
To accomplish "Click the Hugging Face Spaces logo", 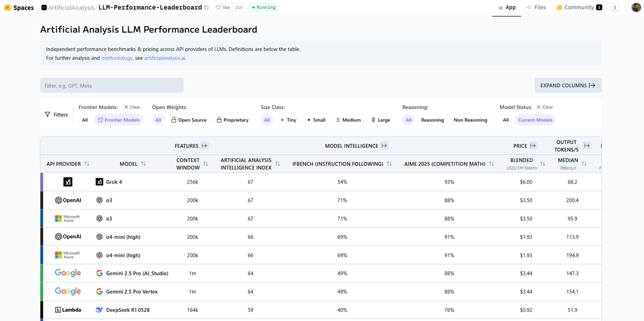I will point(19,8).
